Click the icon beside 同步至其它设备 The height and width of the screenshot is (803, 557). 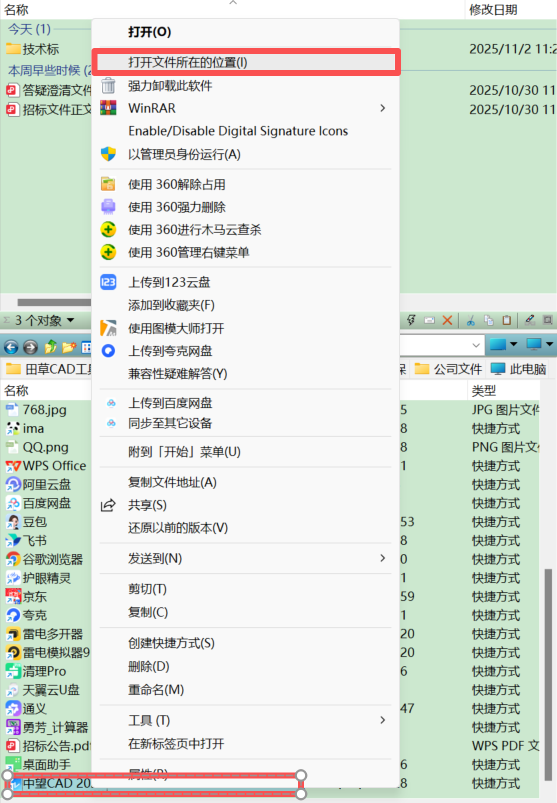[111, 423]
